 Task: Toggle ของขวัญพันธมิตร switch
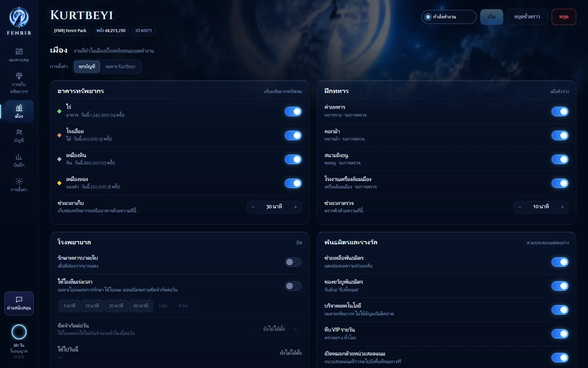pos(560,286)
